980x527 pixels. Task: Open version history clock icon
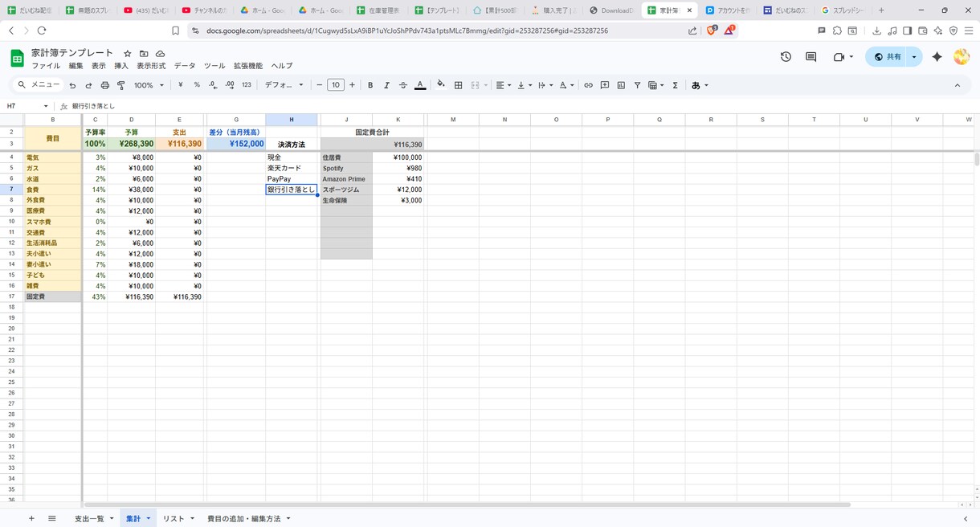(786, 57)
